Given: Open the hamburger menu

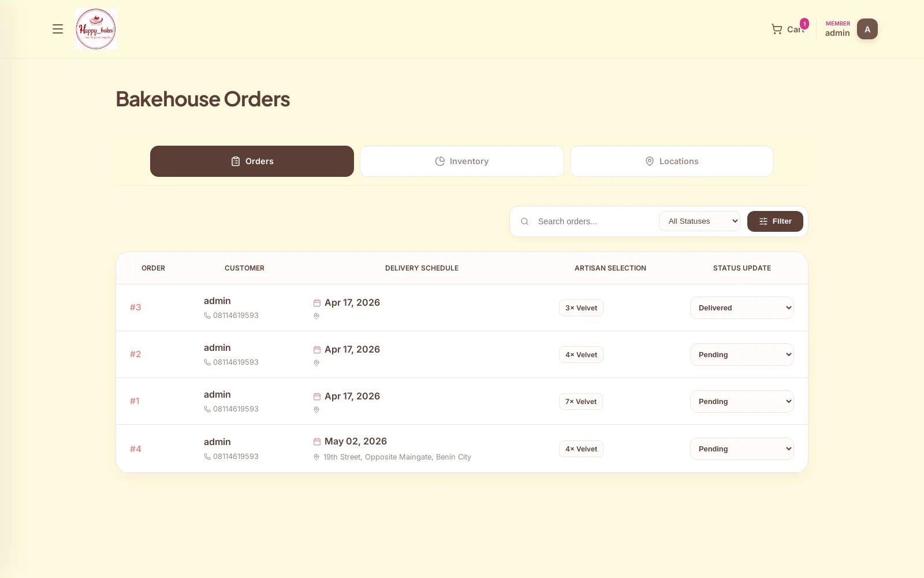Looking at the screenshot, I should [58, 29].
